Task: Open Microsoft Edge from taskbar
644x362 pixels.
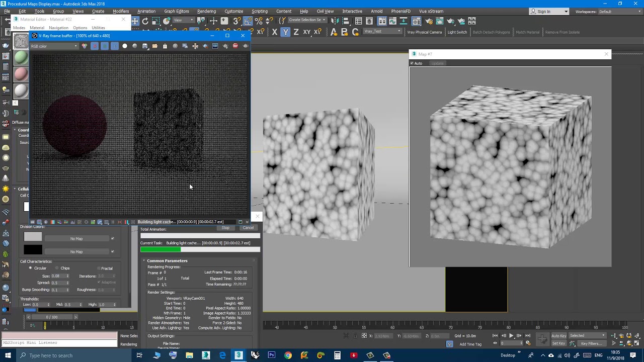Action: click(x=222, y=355)
